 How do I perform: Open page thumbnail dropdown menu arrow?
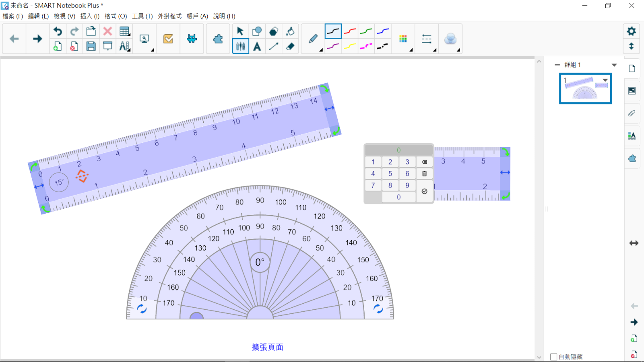pyautogui.click(x=605, y=80)
